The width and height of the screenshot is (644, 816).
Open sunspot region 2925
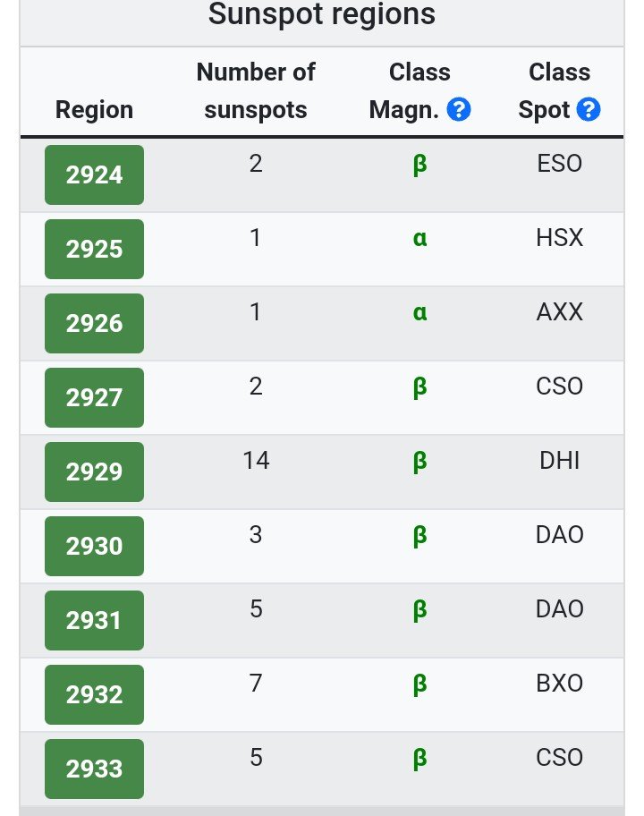[94, 250]
